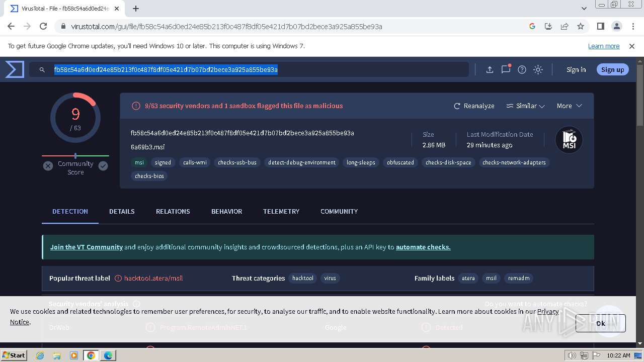Click the checks-usb-bus tag
The width and height of the screenshot is (644, 362).
coord(237,162)
